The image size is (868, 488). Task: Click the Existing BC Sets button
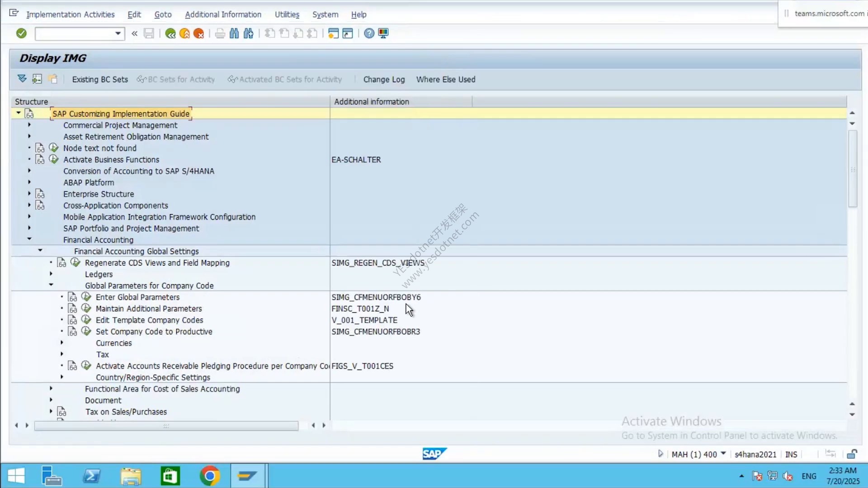100,80
